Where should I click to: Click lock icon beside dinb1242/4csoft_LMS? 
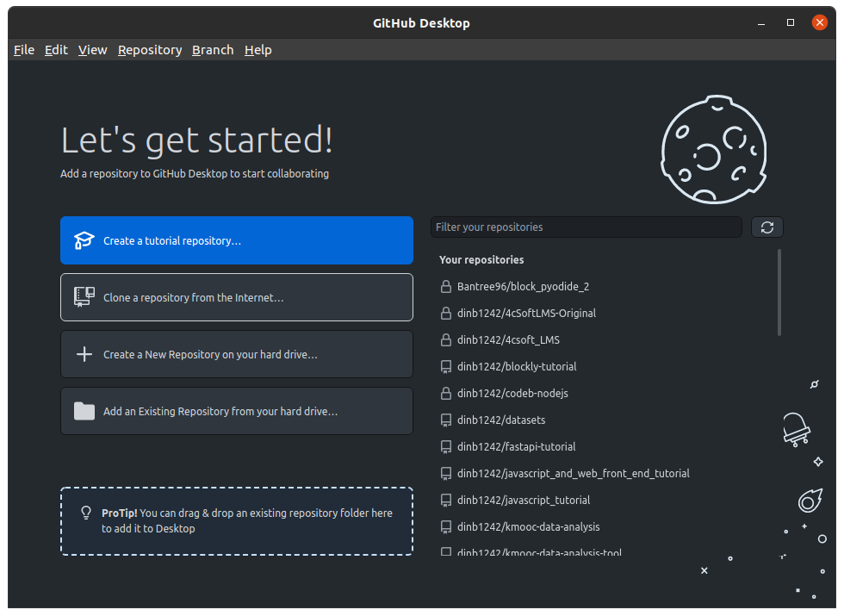(446, 339)
